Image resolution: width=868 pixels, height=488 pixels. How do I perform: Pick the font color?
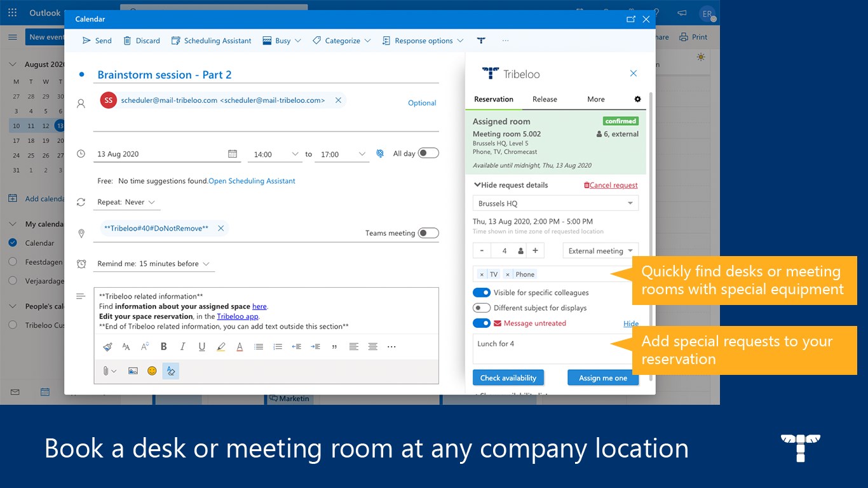[240, 347]
